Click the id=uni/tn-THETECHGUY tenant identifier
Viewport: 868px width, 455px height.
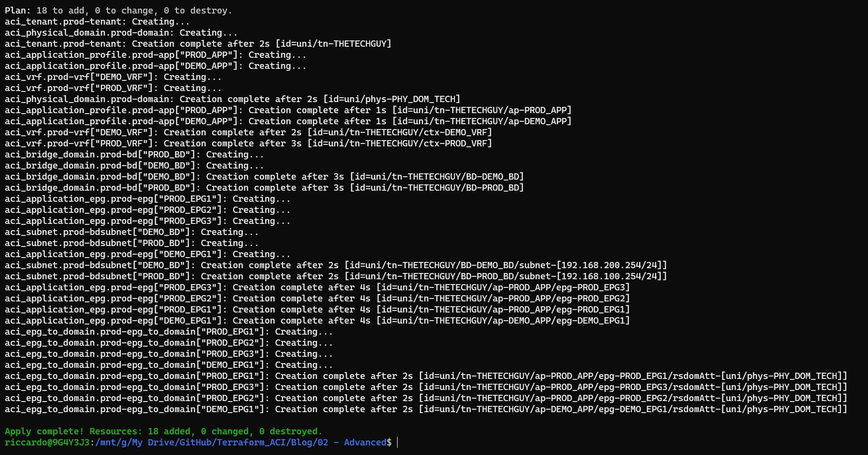tap(333, 44)
